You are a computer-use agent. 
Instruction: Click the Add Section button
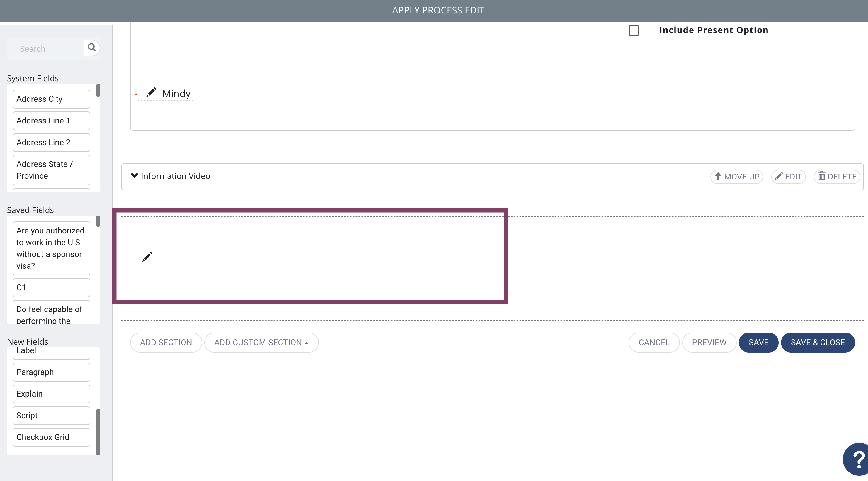tap(166, 342)
